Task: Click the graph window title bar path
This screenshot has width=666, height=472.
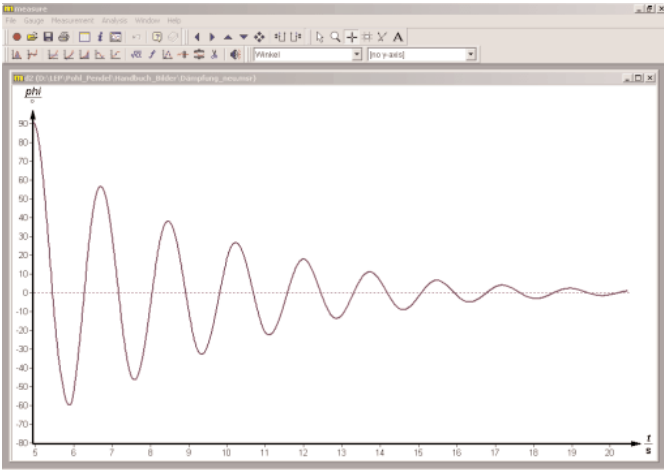Action: coord(141,78)
